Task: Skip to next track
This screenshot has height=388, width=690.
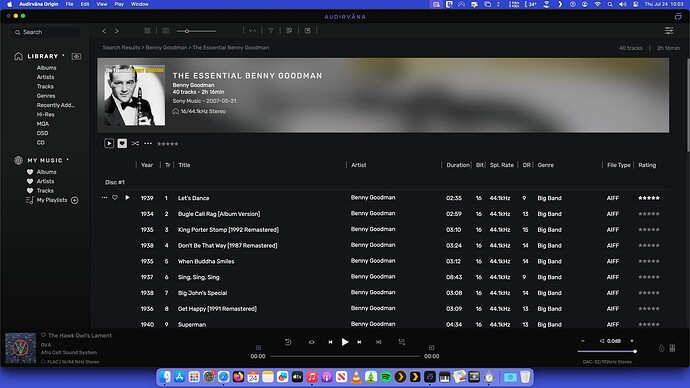Action: tap(359, 342)
